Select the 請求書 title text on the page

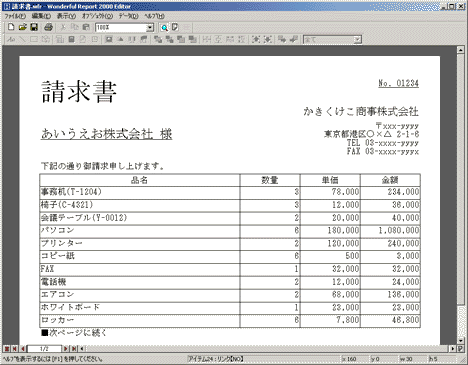[79, 92]
